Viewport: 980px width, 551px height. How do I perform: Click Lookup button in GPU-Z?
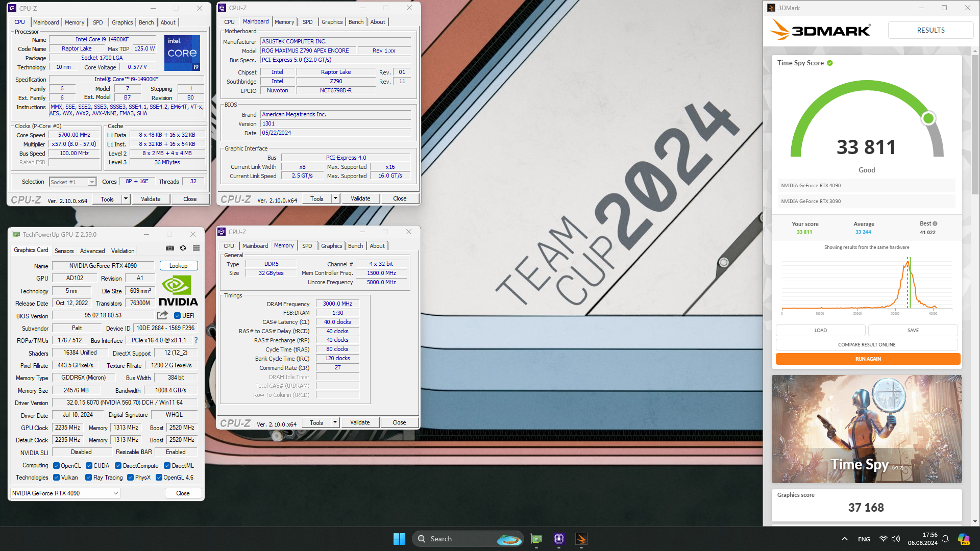178,266
